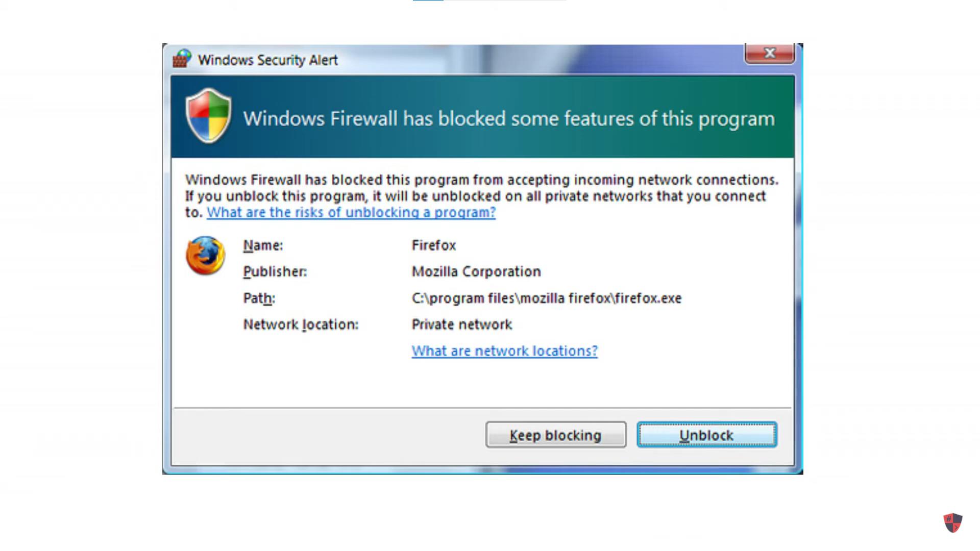Click the Private network value

point(462,324)
